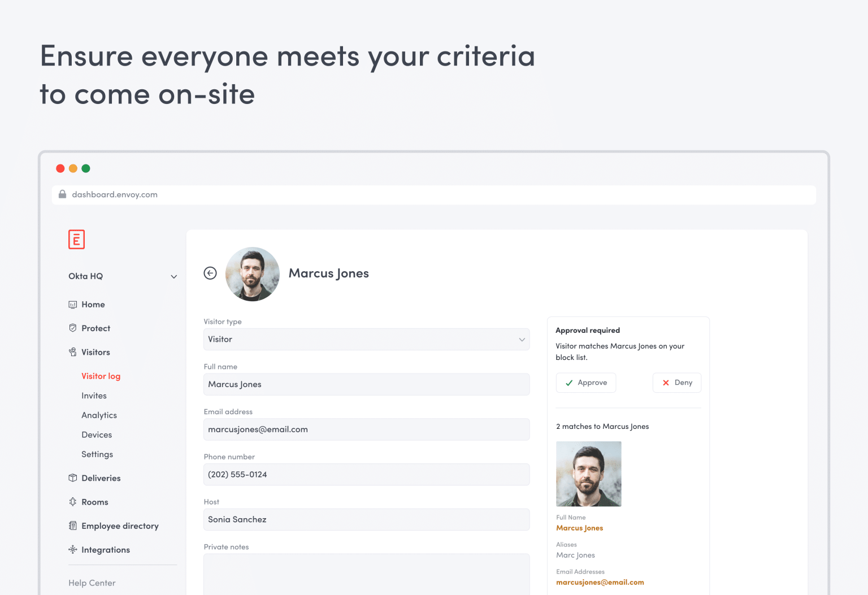Select Visitor log in the sidebar
The width and height of the screenshot is (868, 595).
(x=101, y=376)
